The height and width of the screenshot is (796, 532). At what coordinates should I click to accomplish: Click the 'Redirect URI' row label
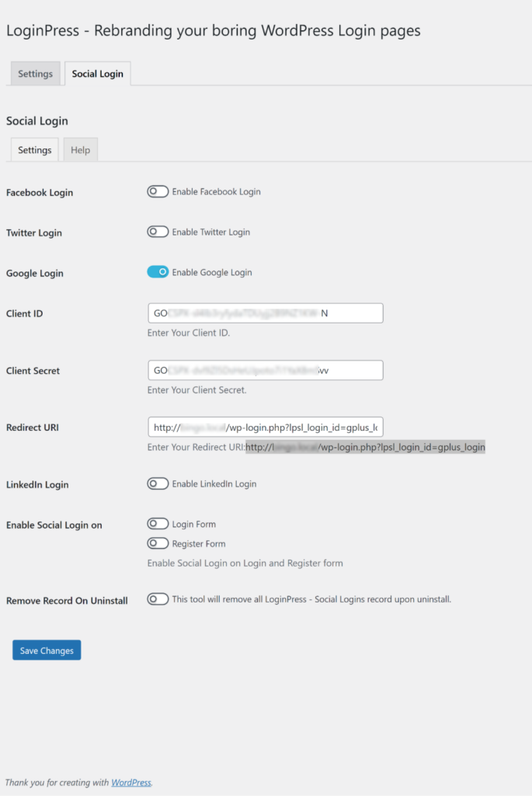coord(33,428)
